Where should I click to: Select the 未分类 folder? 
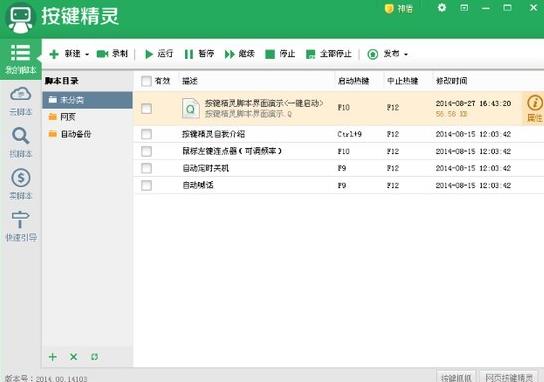tap(87, 100)
